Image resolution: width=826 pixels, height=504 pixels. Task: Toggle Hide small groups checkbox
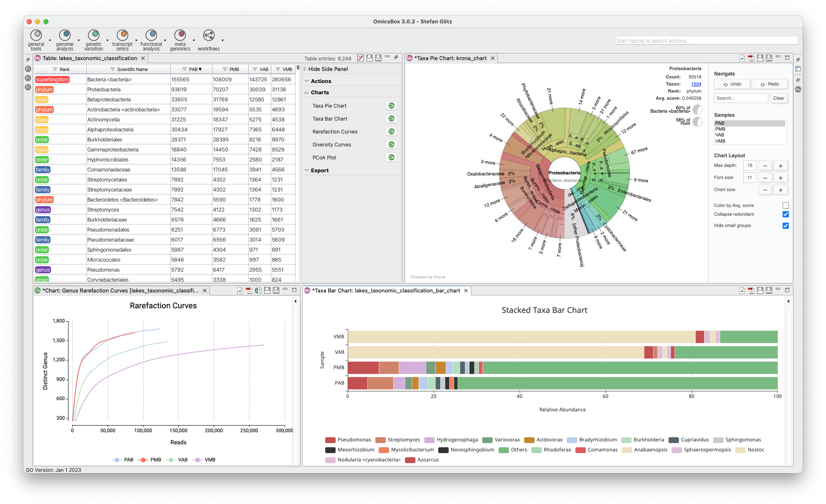click(x=786, y=226)
